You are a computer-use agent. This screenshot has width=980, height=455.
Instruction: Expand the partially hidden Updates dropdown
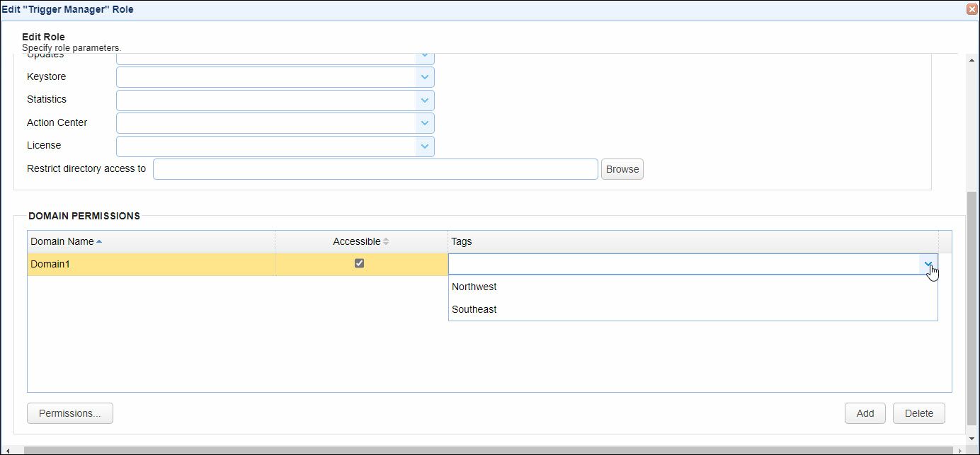click(425, 57)
